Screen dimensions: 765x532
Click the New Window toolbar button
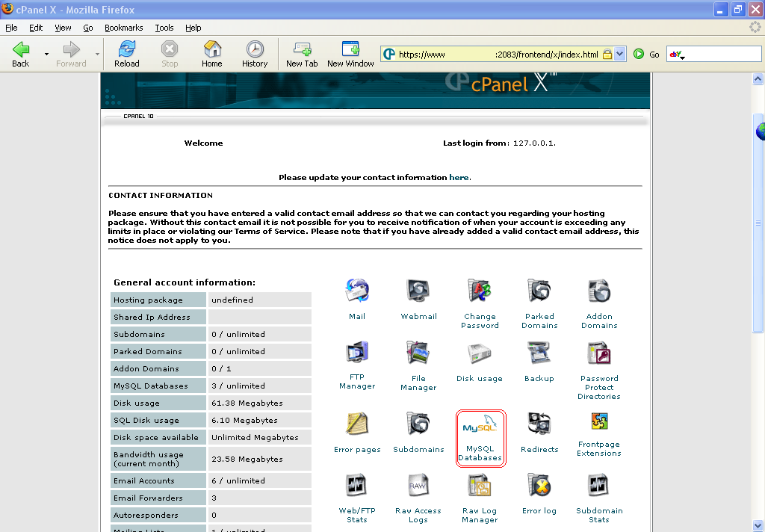(350, 55)
